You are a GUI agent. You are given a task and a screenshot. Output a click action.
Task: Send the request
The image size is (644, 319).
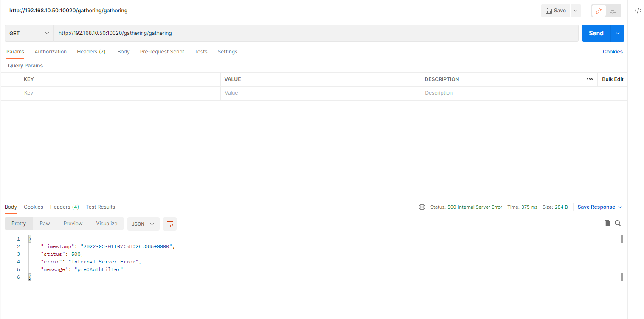pos(596,33)
